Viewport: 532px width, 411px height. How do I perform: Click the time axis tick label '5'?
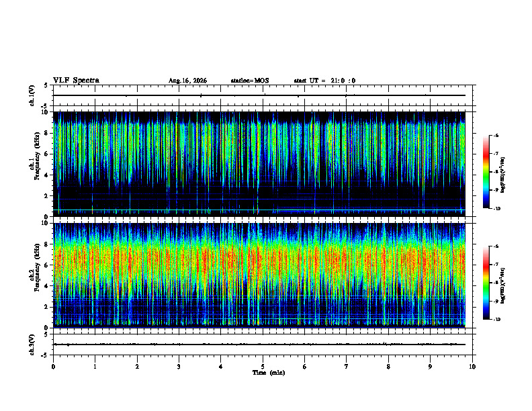[263, 367]
